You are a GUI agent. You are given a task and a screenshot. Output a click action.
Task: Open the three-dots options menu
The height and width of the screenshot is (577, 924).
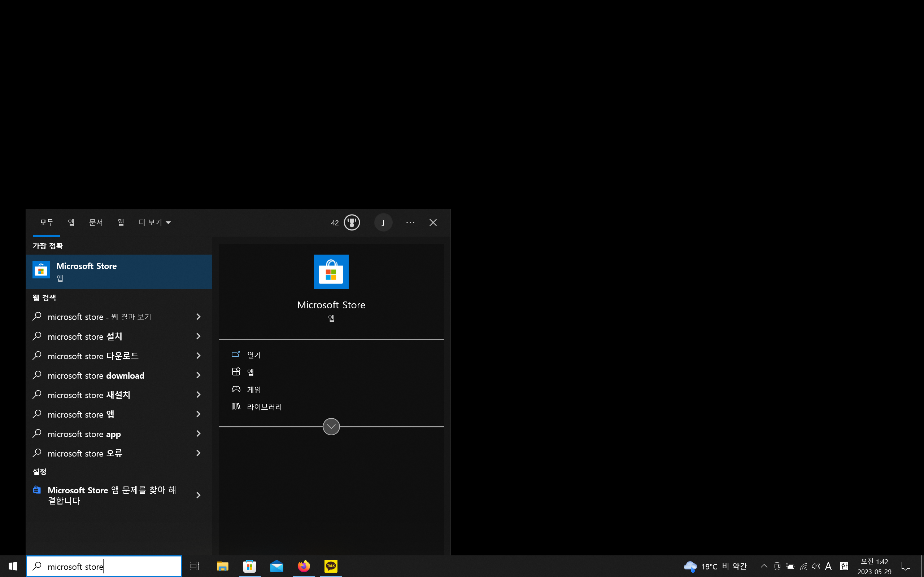[x=410, y=223]
